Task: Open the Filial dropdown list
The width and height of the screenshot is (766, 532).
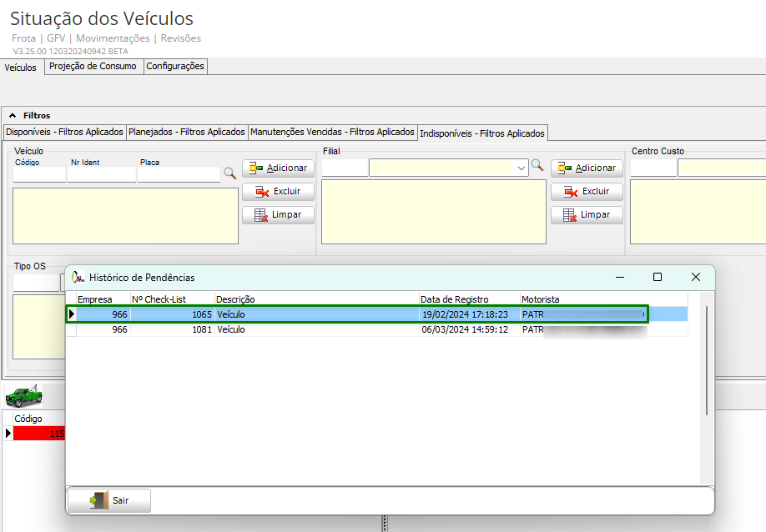Action: [522, 168]
